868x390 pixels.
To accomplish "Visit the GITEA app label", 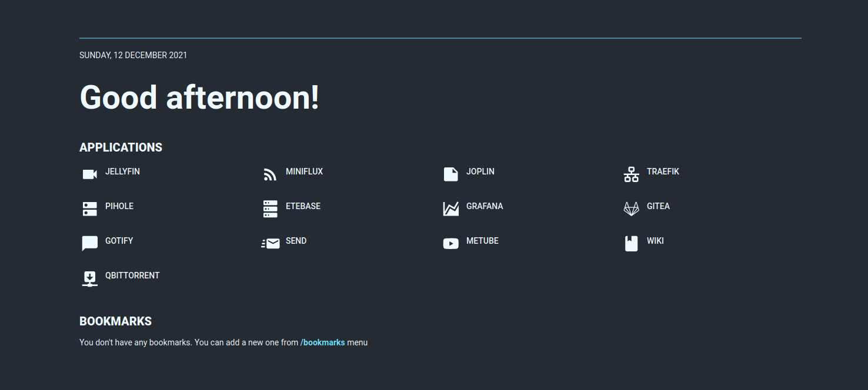I will [658, 206].
